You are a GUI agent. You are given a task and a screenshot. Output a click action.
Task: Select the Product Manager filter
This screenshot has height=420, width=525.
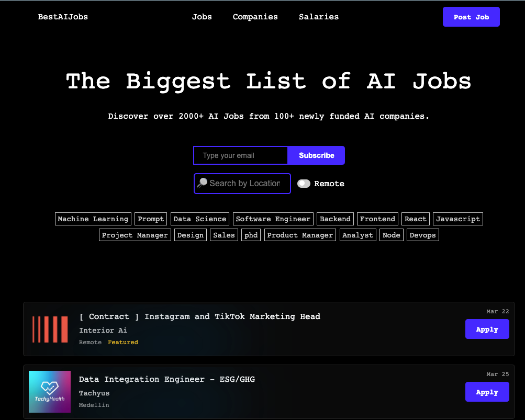(x=300, y=235)
